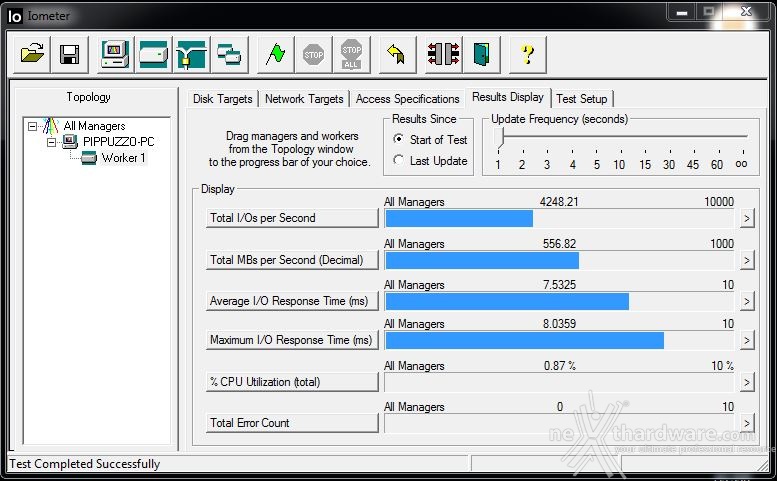This screenshot has width=777, height=481.
Task: Click the 4248.21 I/Os value
Action: [x=559, y=202]
